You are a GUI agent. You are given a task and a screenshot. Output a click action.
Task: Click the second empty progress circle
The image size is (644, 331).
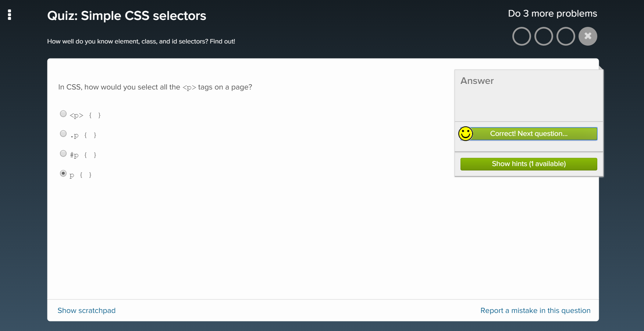pyautogui.click(x=544, y=36)
